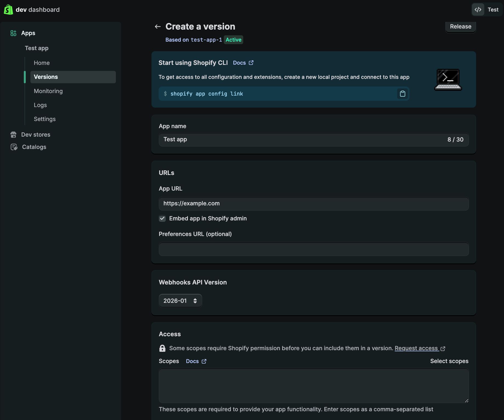Click the code brackets icon next to Test
The image size is (504, 420).
coord(478,10)
